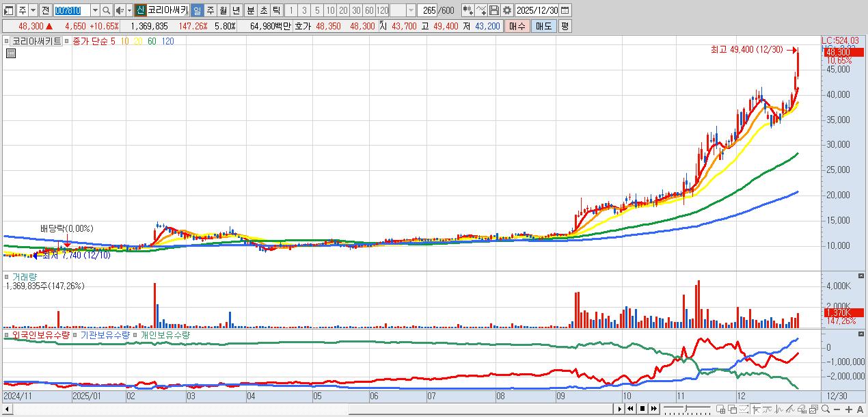This screenshot has height=417, width=868.
Task: Select interval preset 120
Action: [382, 10]
